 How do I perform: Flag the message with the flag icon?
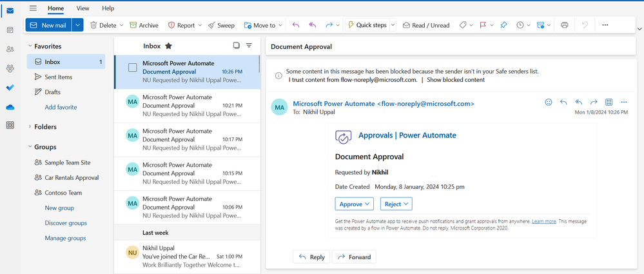click(483, 25)
